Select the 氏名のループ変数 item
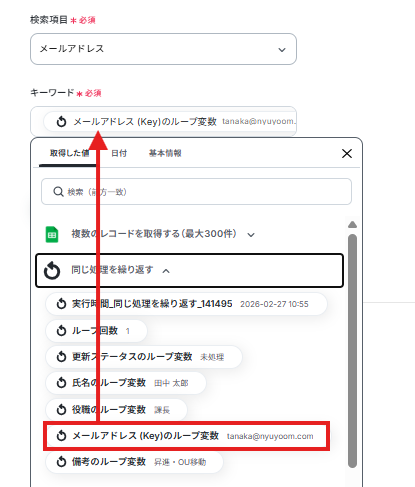Image resolution: width=415 pixels, height=487 pixels. pyautogui.click(x=126, y=383)
